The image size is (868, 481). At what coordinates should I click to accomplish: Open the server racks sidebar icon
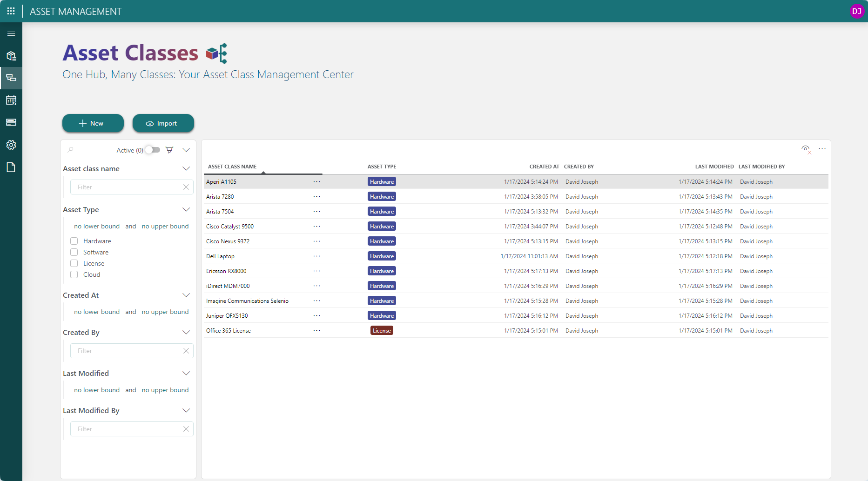[x=11, y=122]
